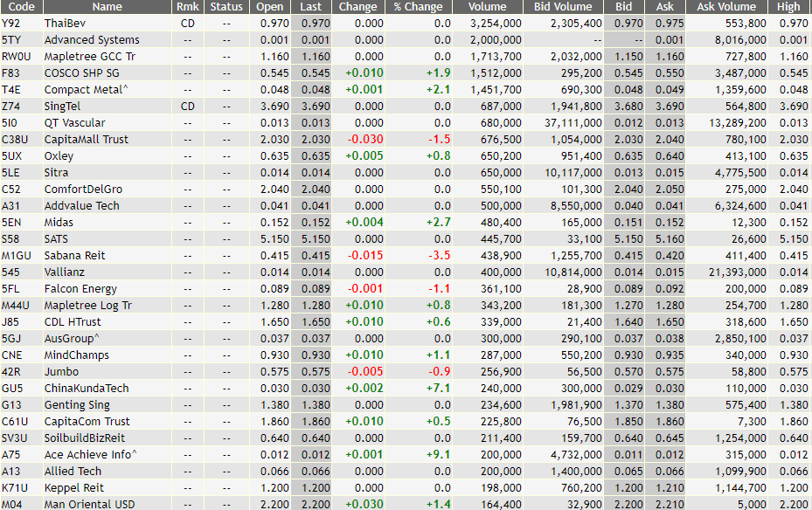Click the Code column header to sort

pos(21,7)
